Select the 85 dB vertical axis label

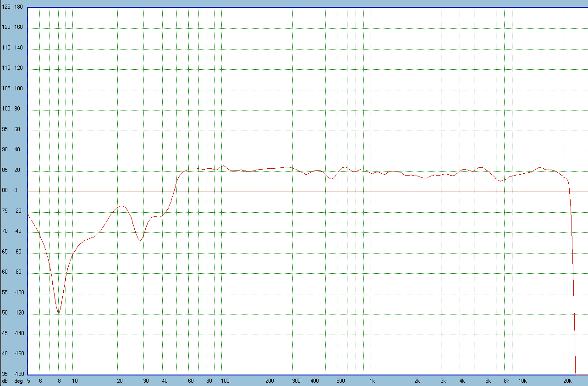[x=5, y=171]
